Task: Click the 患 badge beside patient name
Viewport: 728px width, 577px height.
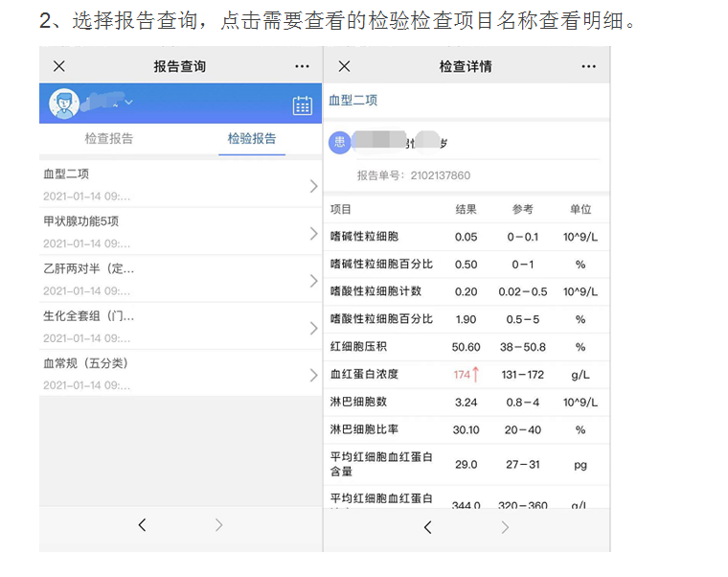Action: point(339,143)
